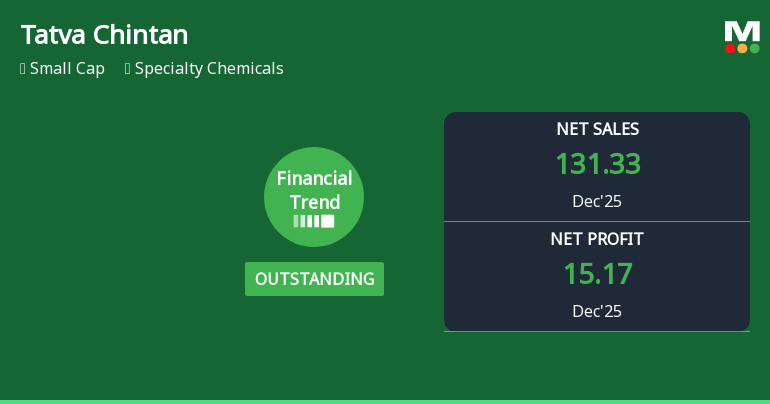Select the Small Cap label

tap(67, 69)
